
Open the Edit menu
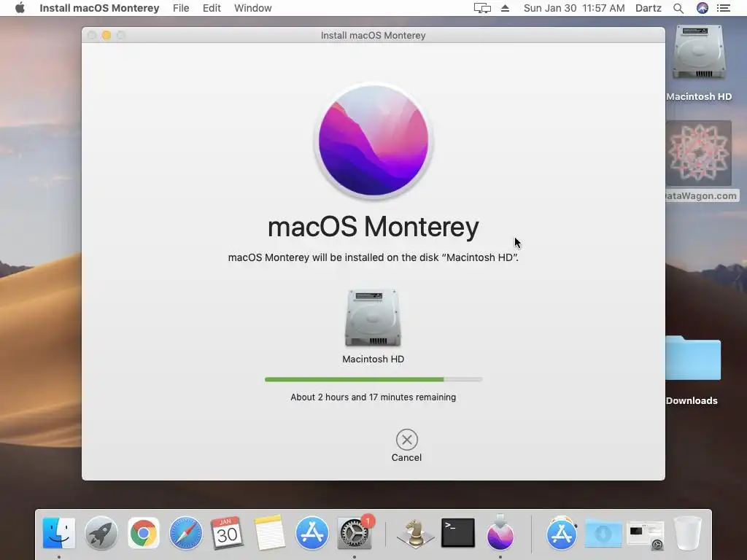coord(212,8)
